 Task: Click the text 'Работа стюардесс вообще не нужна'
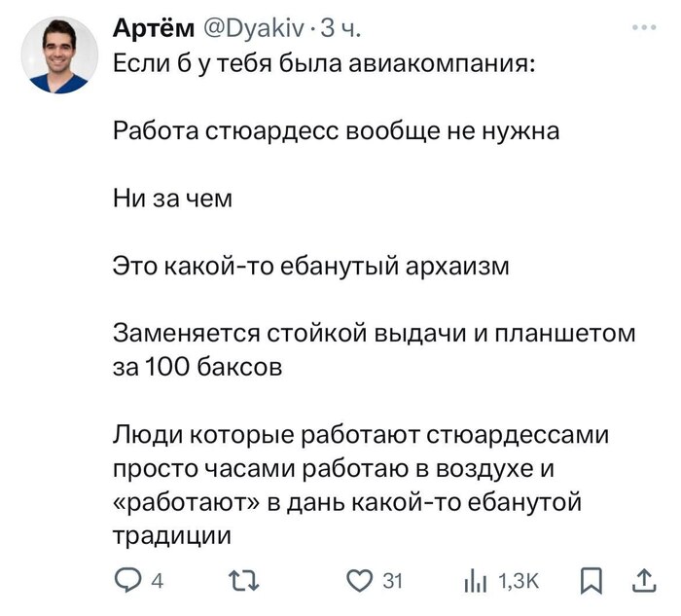336,131
